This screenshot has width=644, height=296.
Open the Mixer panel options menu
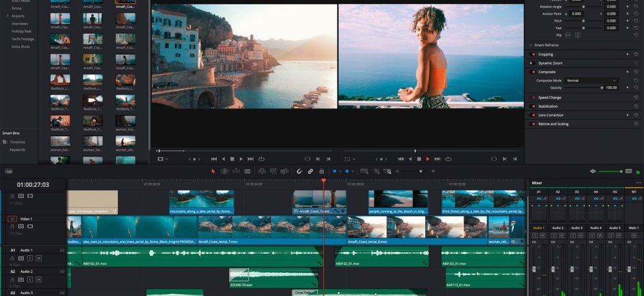[x=638, y=183]
